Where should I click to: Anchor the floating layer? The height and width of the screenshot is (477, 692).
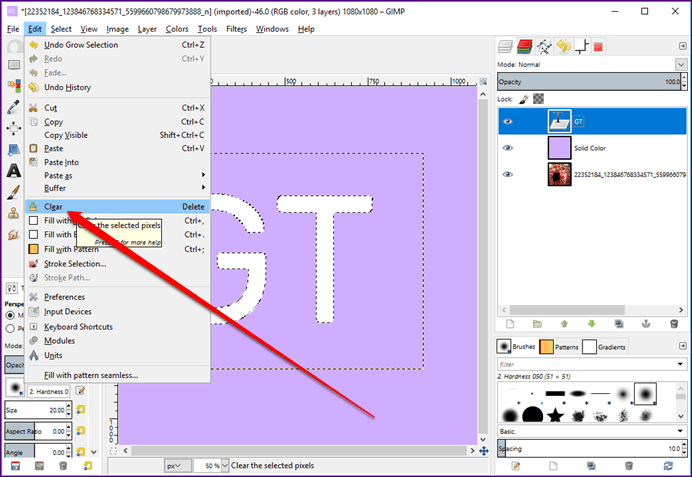point(646,324)
